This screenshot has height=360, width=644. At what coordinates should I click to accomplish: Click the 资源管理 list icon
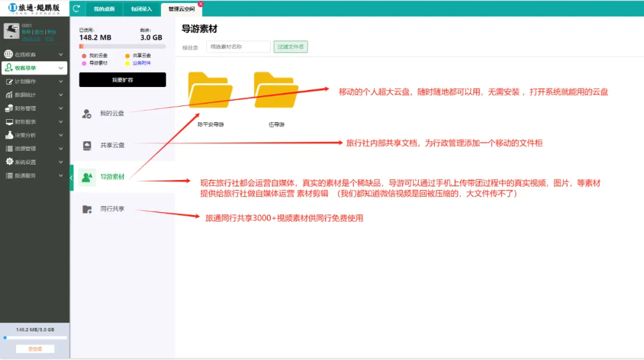coord(9,148)
